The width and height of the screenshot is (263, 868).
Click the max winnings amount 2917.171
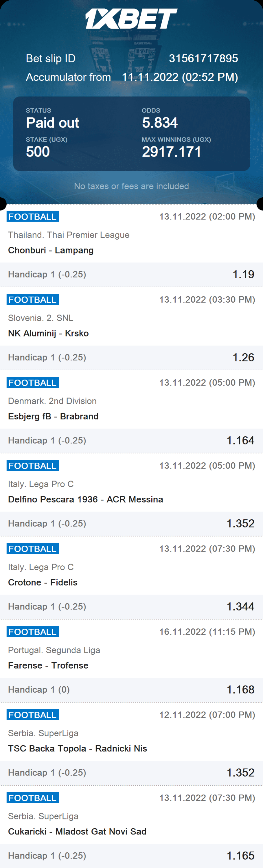coord(171,152)
